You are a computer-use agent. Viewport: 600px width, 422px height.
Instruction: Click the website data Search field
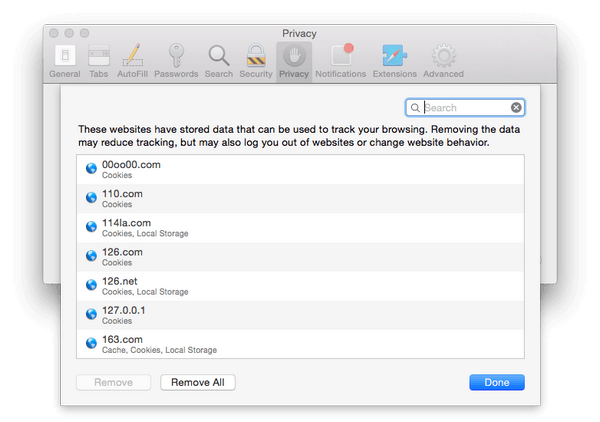coord(465,108)
